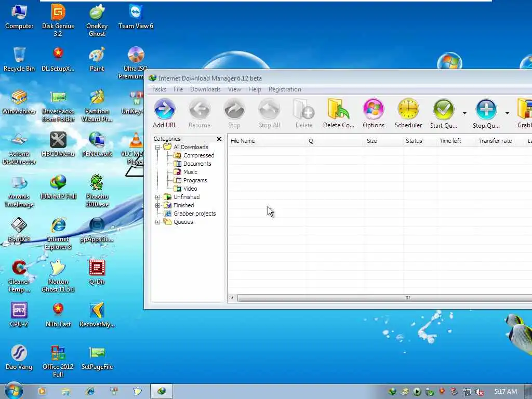Select the OneKey Ghost desktop icon

pos(97,20)
